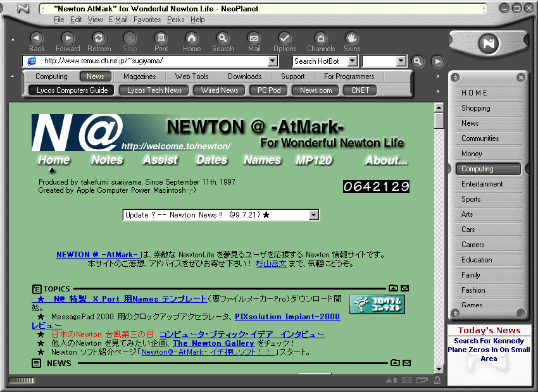Click the folder icon on the TOPICS row
This screenshot has width=538, height=392.
[393, 288]
